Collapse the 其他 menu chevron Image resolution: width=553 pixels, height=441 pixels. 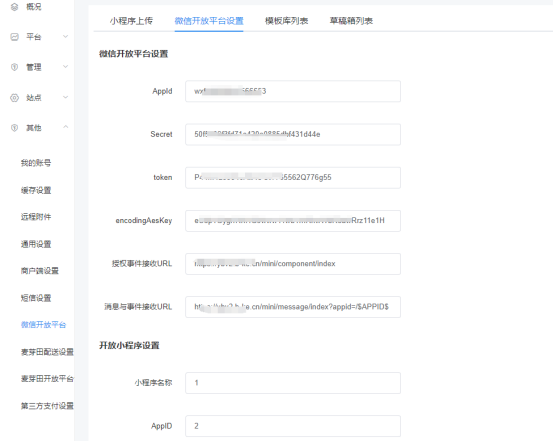(66, 127)
